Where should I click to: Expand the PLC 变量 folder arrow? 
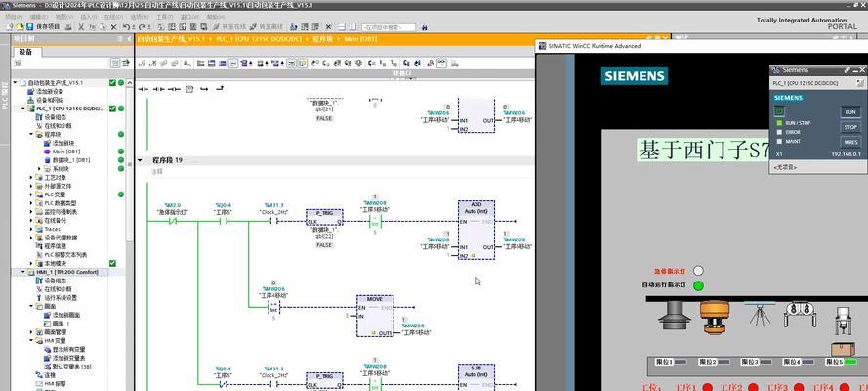point(31,195)
